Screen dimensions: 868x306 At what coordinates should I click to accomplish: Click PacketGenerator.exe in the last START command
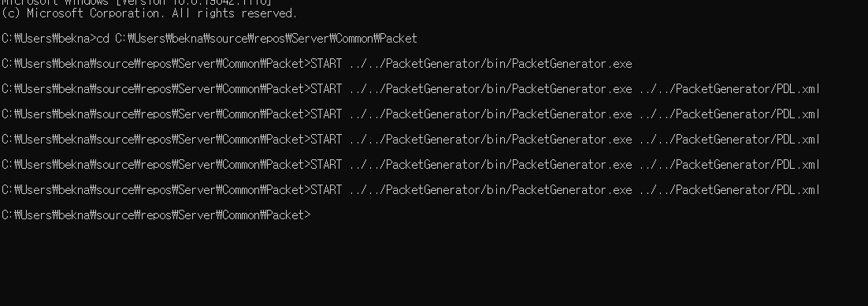tap(572, 189)
